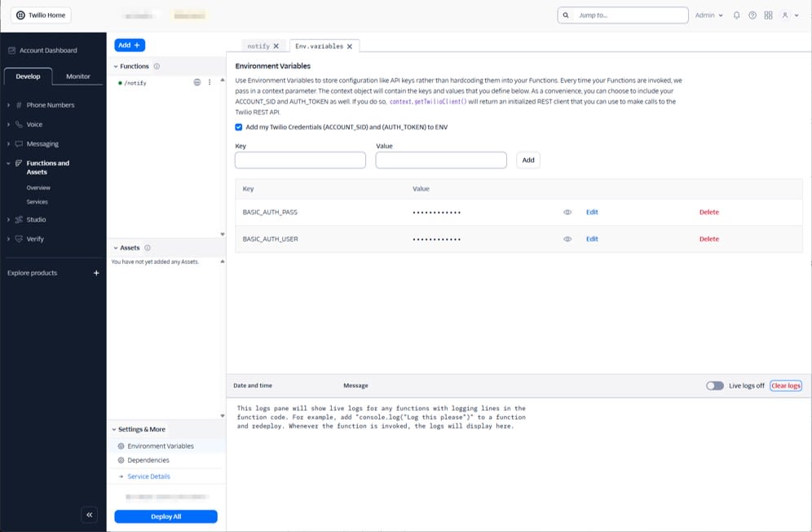Uncheck Add my Twilio Credentials to ENV
The width and height of the screenshot is (812, 532).
click(239, 127)
